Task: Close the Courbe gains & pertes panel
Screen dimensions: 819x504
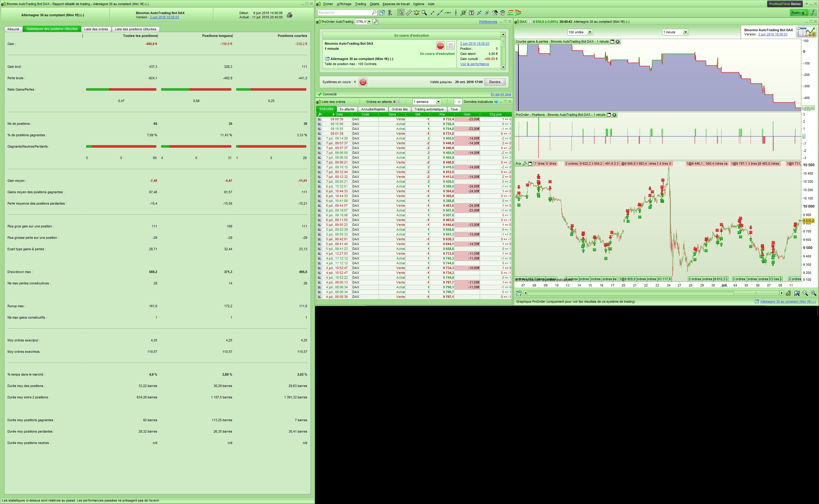Action: (617, 42)
